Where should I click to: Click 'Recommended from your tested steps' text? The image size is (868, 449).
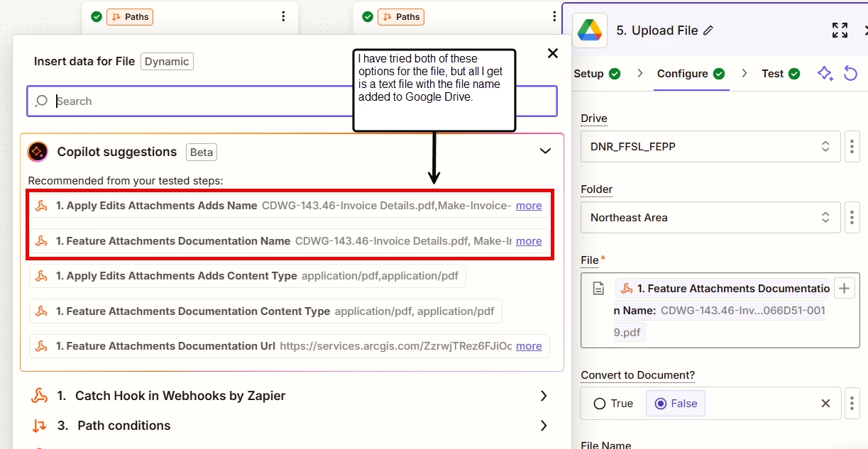126,181
